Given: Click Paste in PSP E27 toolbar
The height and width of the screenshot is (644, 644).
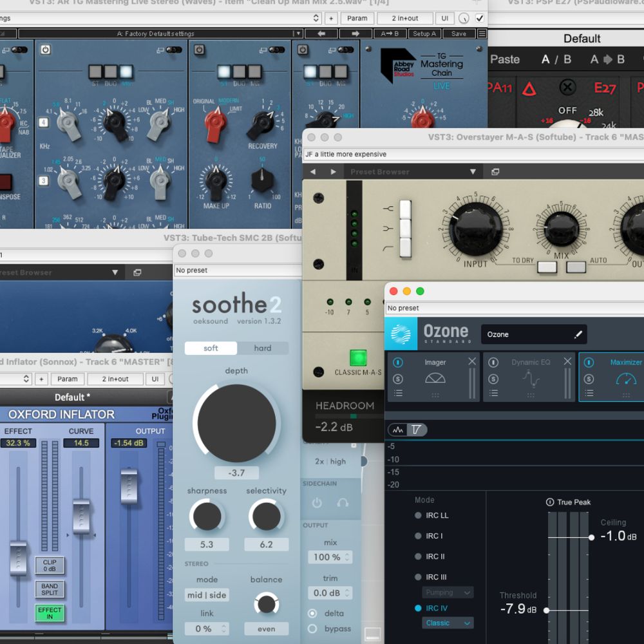Looking at the screenshot, I should pos(505,59).
